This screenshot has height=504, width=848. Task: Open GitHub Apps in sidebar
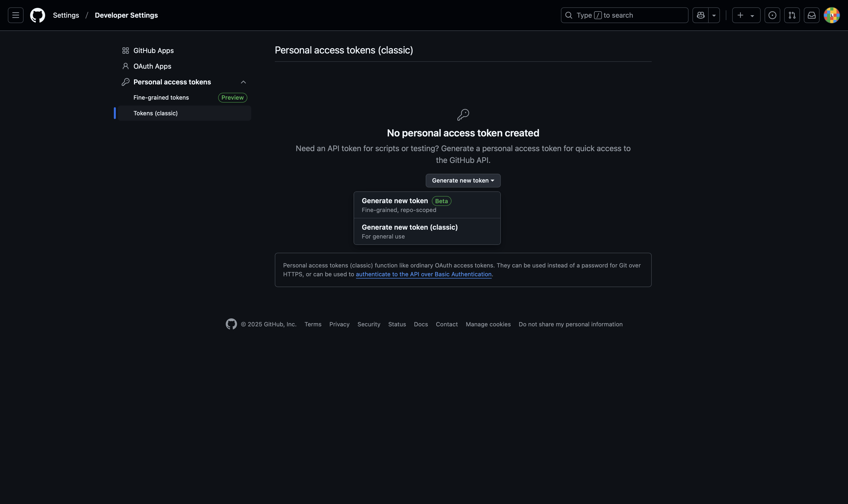pos(153,50)
